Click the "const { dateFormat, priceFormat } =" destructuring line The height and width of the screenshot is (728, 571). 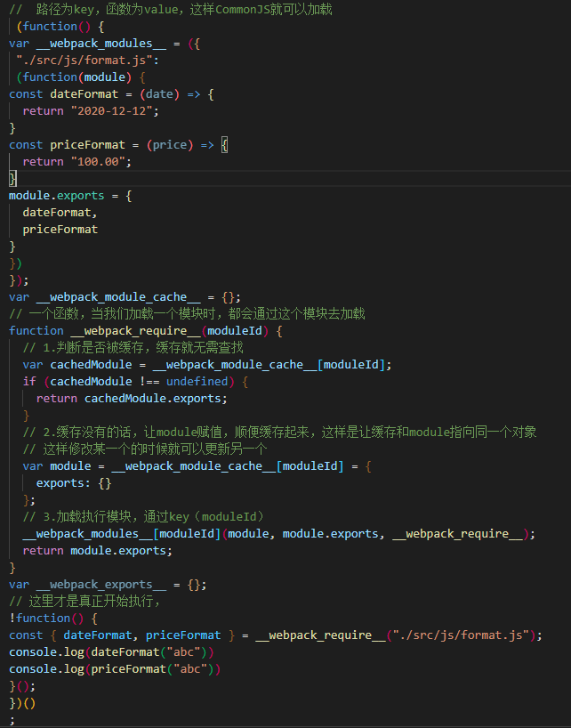pos(276,635)
